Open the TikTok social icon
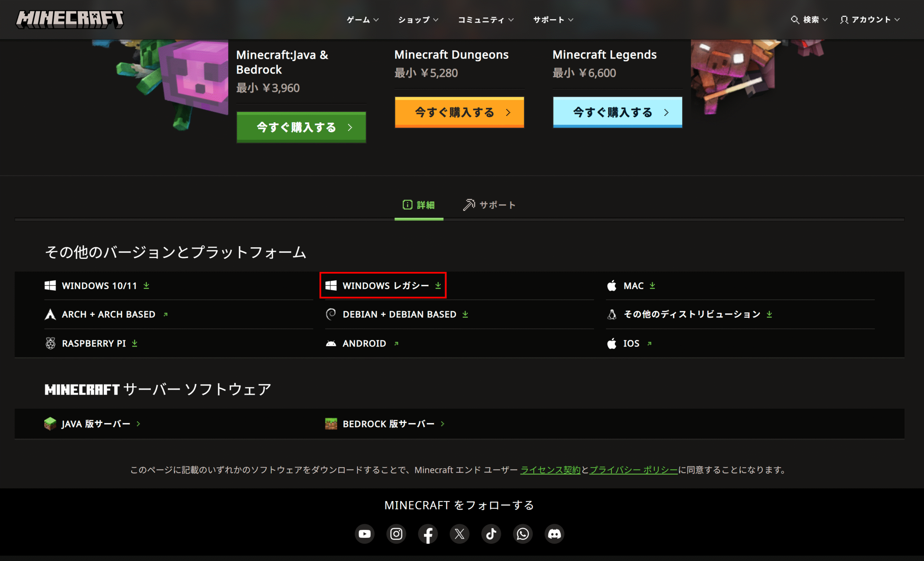924x561 pixels. click(491, 534)
